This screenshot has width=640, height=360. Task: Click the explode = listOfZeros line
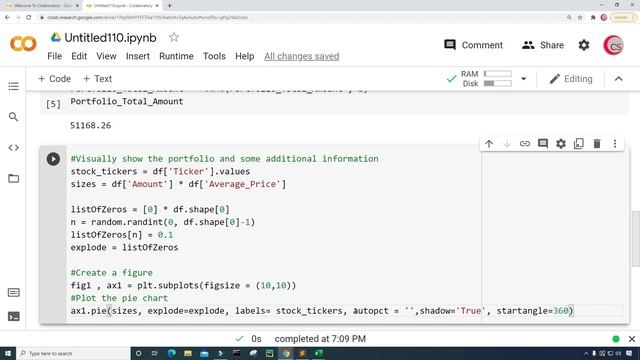coord(124,247)
